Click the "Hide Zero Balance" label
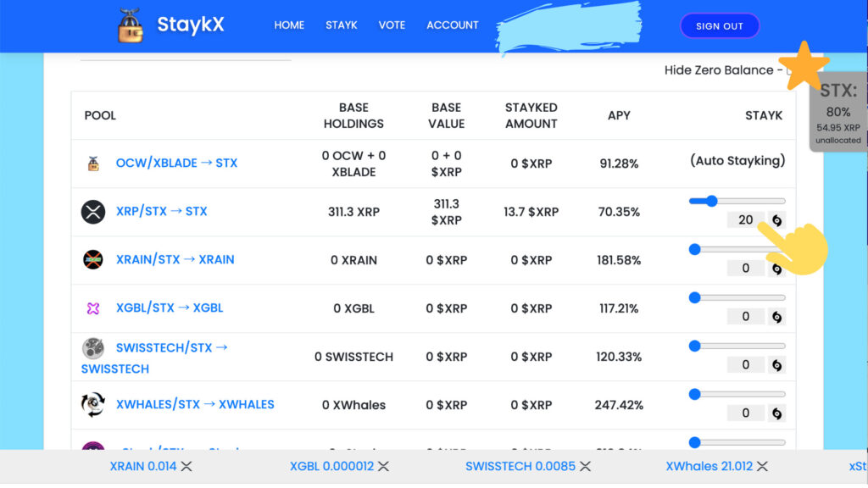This screenshot has width=868, height=488. click(x=719, y=70)
